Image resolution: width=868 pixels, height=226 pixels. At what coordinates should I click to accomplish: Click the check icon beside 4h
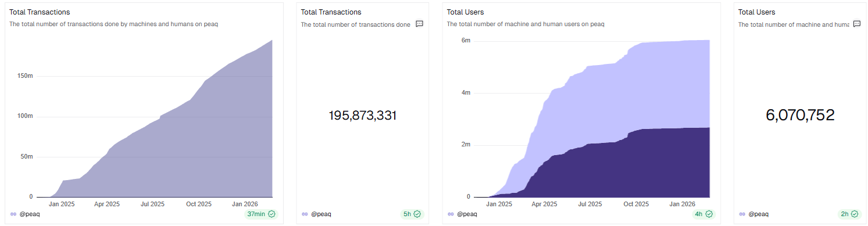coord(708,214)
